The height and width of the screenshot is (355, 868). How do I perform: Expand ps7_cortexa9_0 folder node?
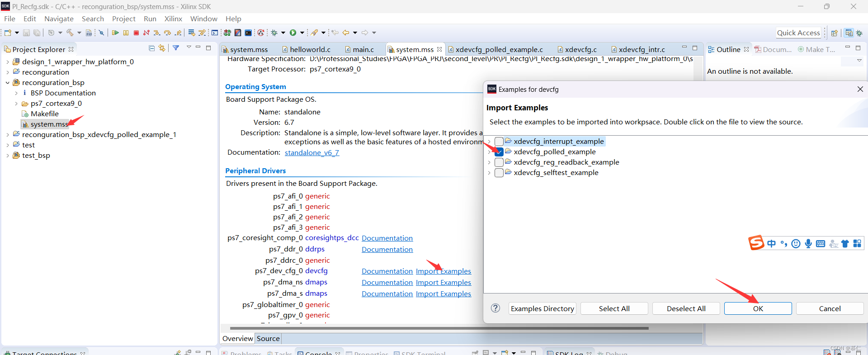click(16, 104)
